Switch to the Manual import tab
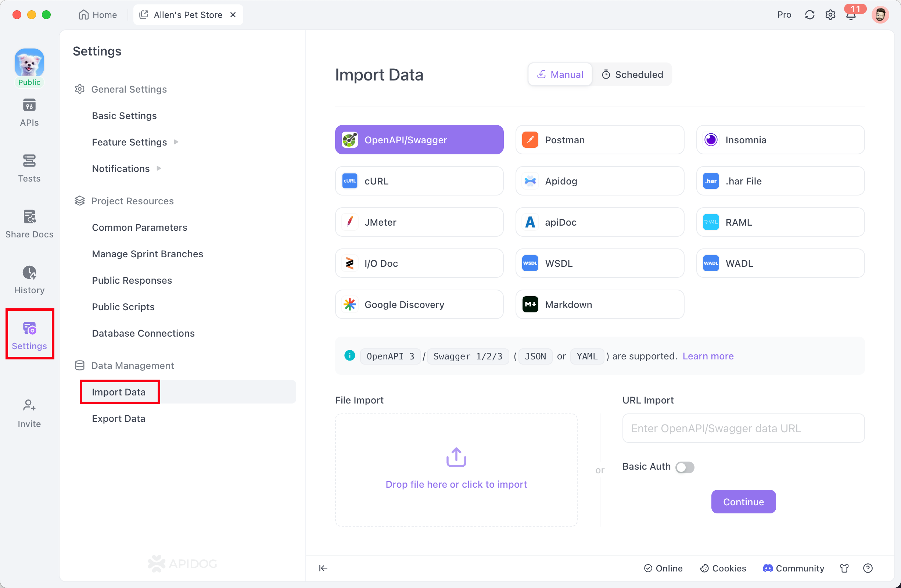 click(560, 74)
